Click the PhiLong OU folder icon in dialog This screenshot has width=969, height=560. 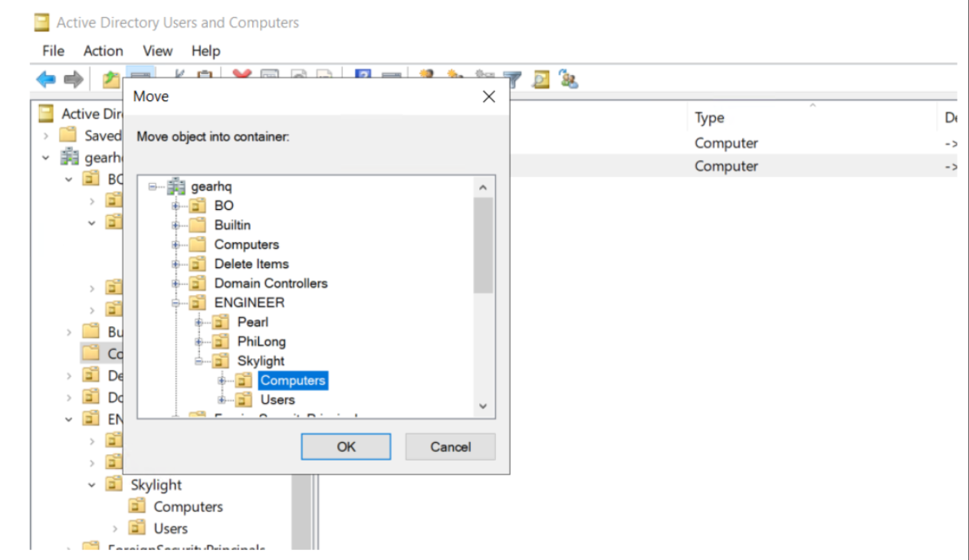[221, 342]
